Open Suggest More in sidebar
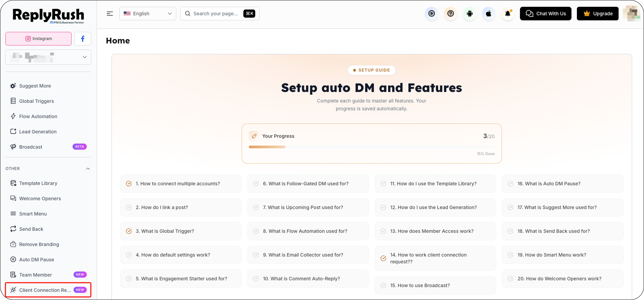644x300 pixels. (48, 86)
